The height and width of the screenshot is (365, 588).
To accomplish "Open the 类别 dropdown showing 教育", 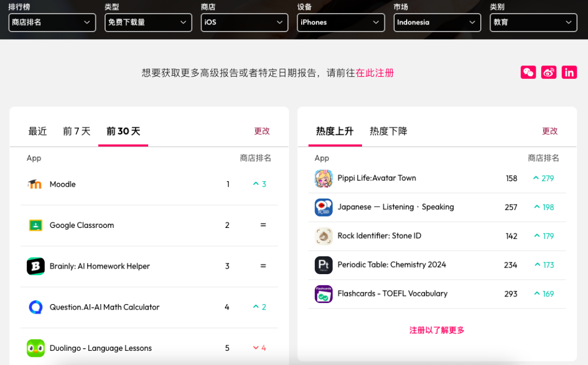I will [x=533, y=22].
